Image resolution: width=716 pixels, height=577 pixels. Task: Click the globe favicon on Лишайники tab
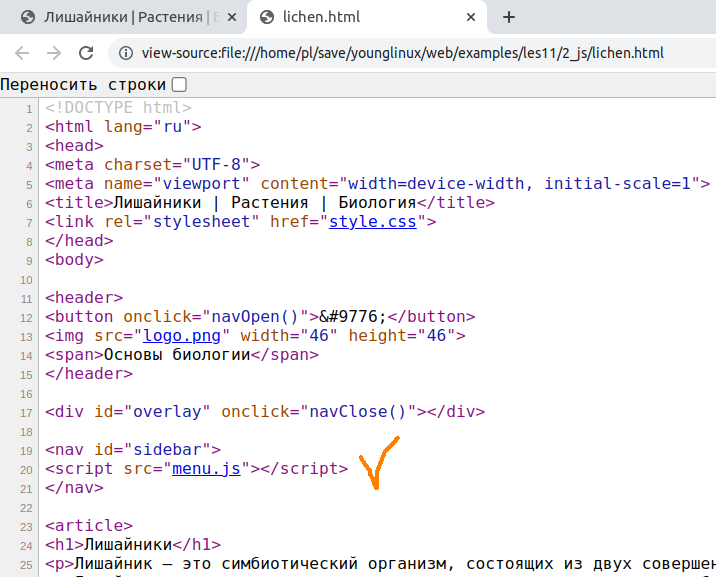click(28, 17)
